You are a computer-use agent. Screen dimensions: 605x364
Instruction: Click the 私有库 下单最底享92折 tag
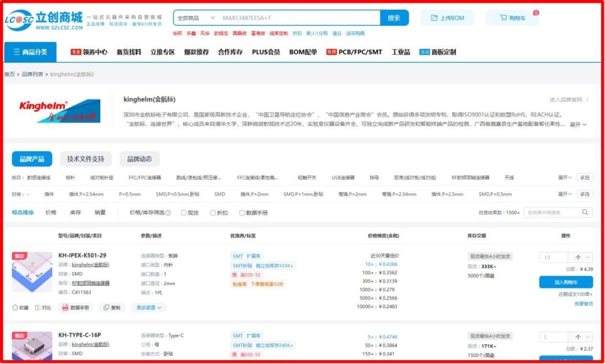tap(258, 284)
